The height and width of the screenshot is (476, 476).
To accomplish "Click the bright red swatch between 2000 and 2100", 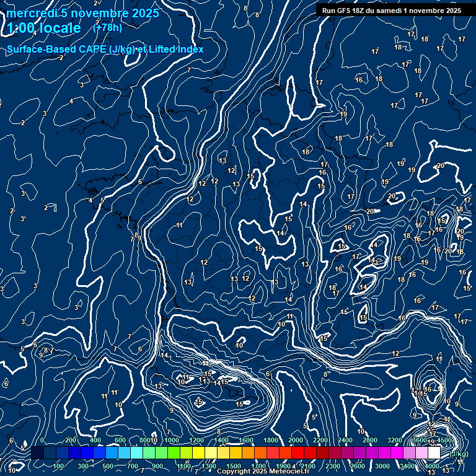I will pyautogui.click(x=297, y=452).
